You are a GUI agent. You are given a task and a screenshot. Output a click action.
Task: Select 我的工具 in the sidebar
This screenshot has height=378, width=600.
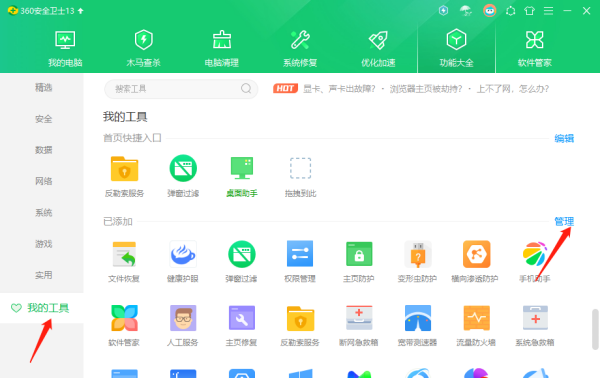click(42, 308)
